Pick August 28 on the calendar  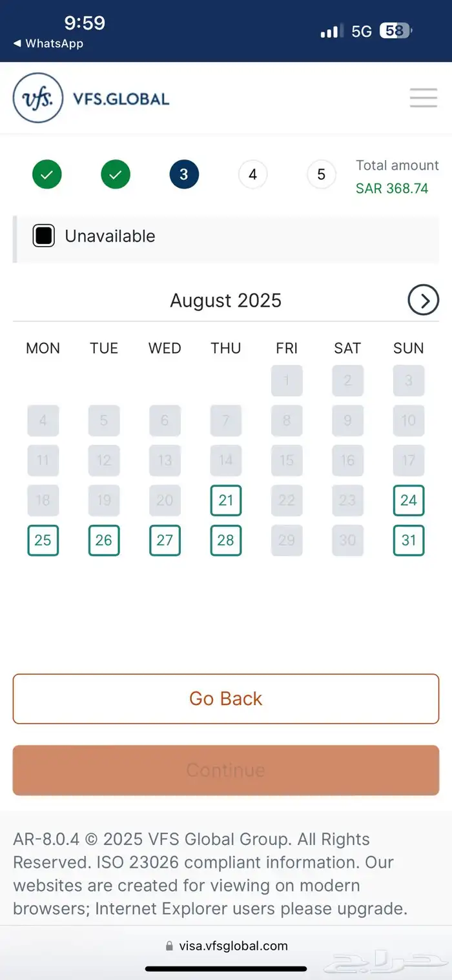point(225,540)
